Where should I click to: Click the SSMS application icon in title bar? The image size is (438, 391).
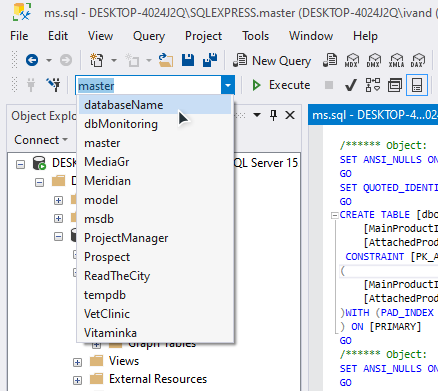point(22,12)
